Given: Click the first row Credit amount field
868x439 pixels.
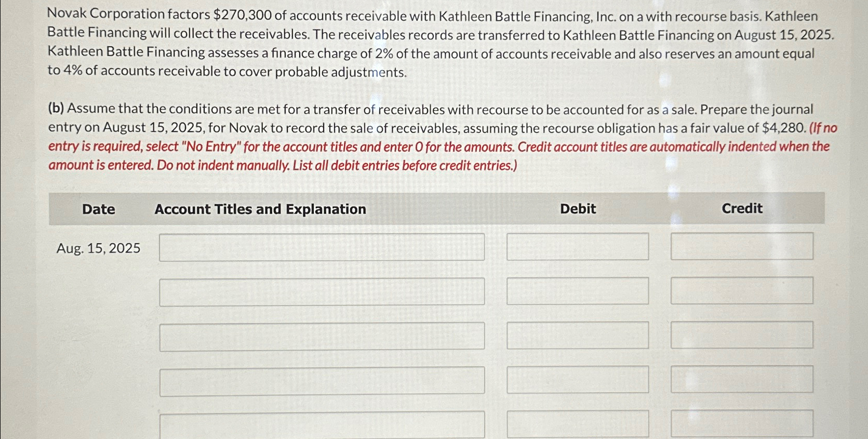Looking at the screenshot, I should [742, 246].
